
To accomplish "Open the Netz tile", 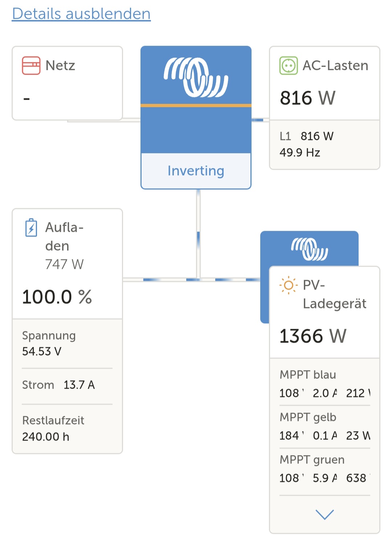I will [x=67, y=83].
